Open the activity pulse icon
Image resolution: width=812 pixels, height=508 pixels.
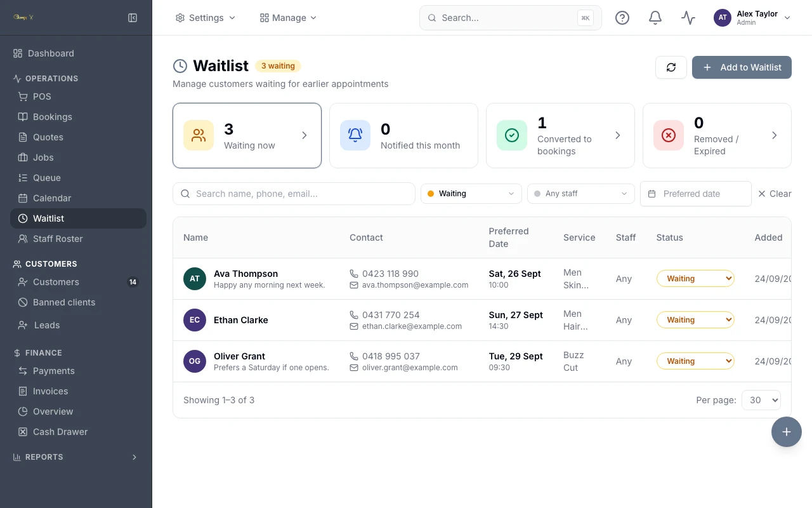688,18
